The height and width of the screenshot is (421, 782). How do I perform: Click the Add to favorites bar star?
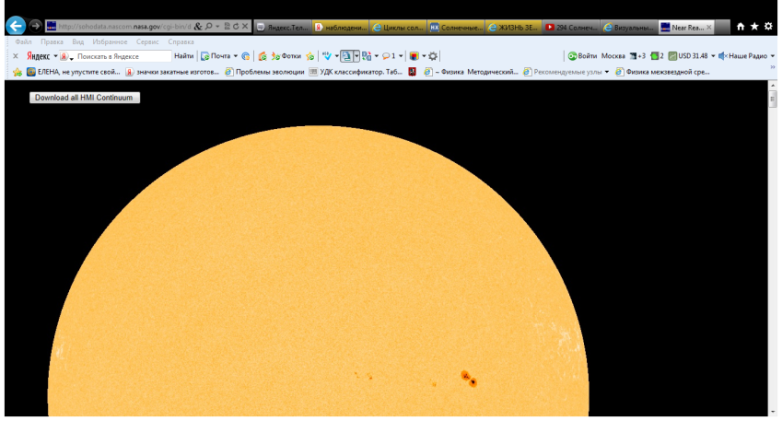pyautogui.click(x=17, y=72)
